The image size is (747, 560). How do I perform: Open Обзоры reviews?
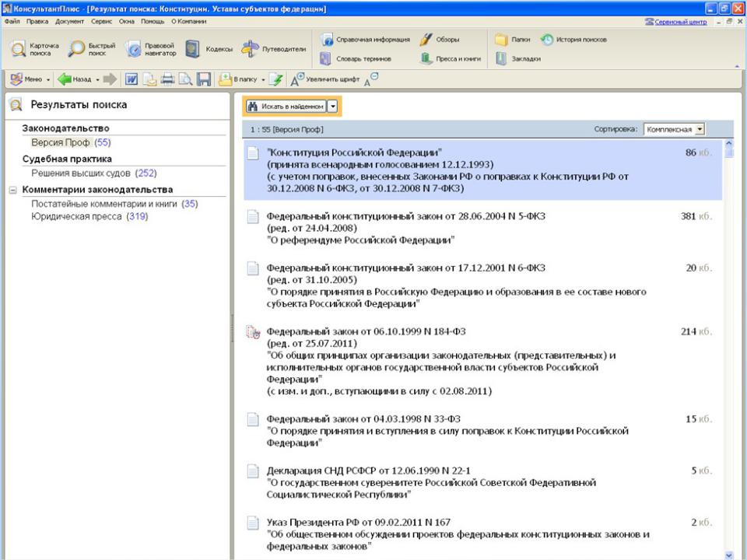[439, 40]
